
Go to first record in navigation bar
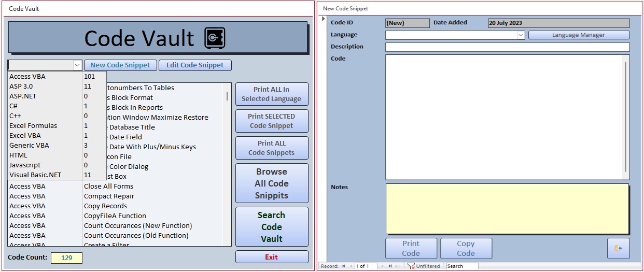(343, 266)
